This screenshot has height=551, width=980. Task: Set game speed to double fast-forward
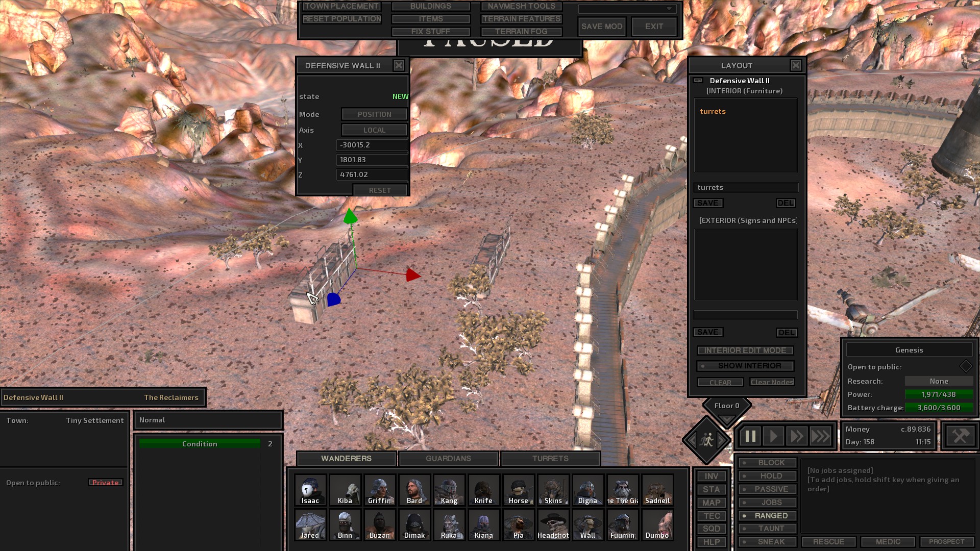(797, 436)
